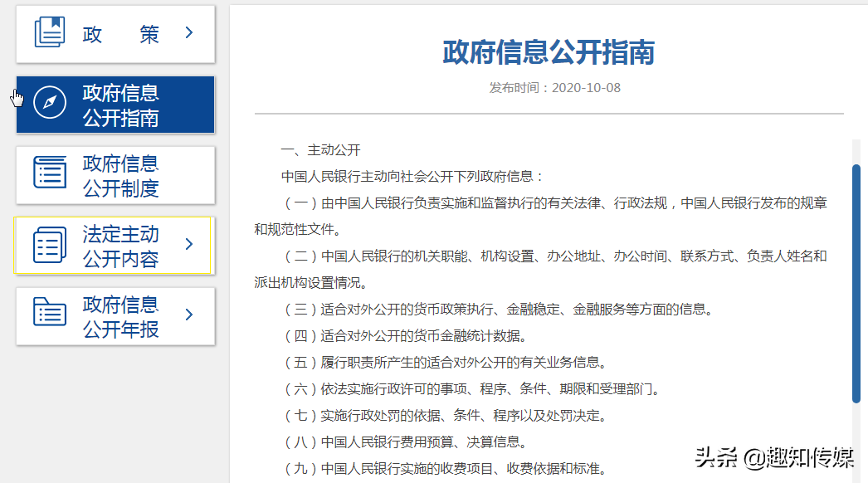Click the 政府信息公开指南 page title
The image size is (868, 483).
(549, 53)
